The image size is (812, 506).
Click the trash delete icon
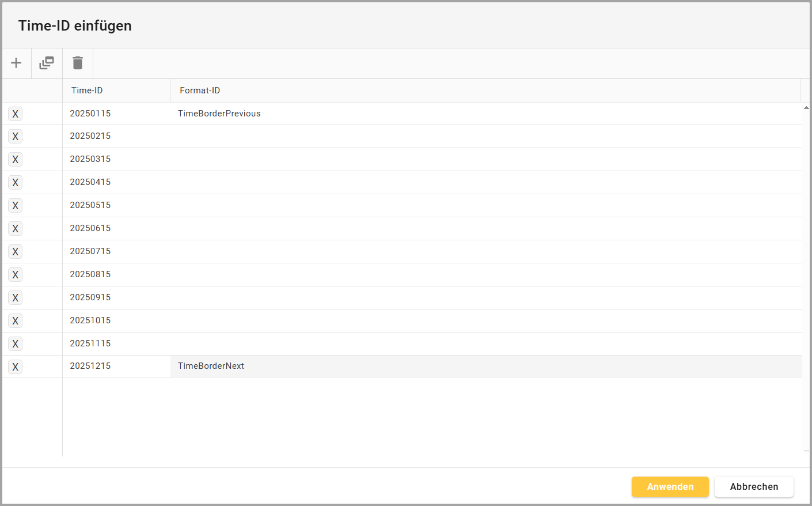pyautogui.click(x=78, y=63)
